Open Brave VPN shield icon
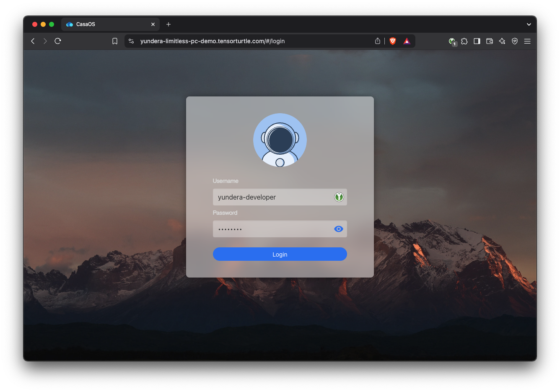The height and width of the screenshot is (392, 560). tap(515, 41)
